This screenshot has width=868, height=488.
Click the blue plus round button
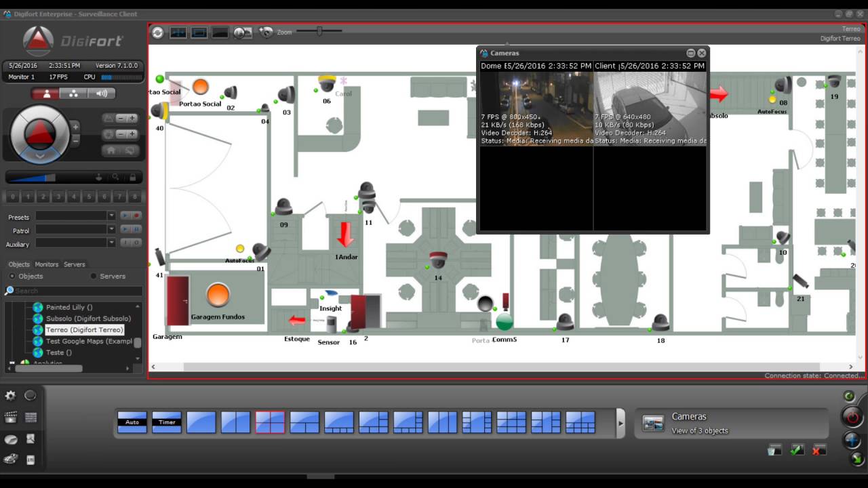[x=852, y=440]
